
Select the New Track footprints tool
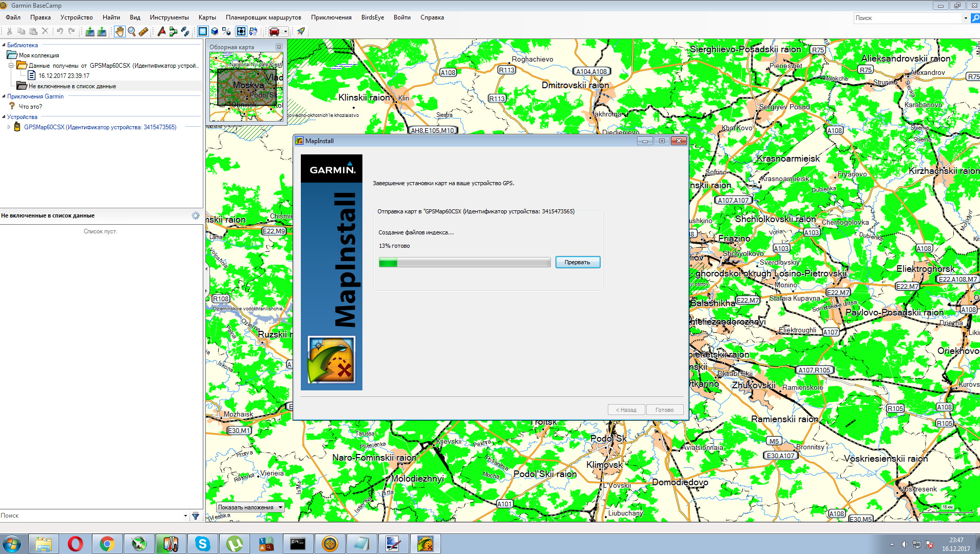pyautogui.click(x=185, y=31)
